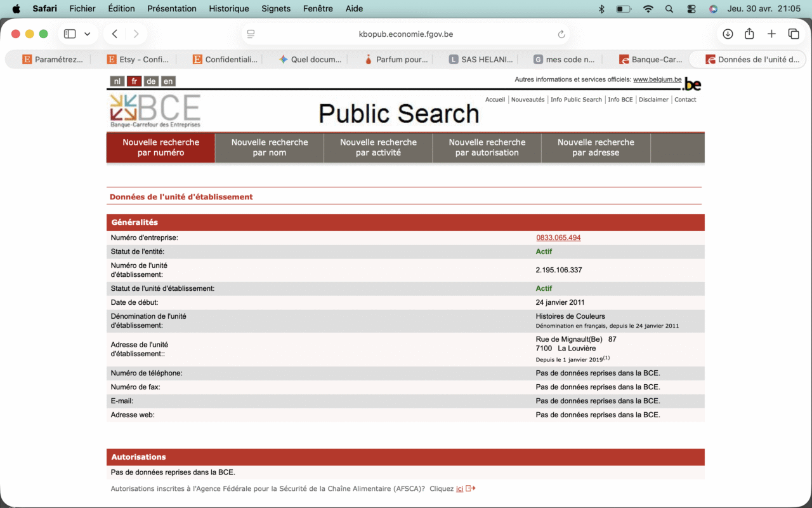The width and height of the screenshot is (812, 508).
Task: Open the Share sheet icon
Action: click(x=749, y=34)
